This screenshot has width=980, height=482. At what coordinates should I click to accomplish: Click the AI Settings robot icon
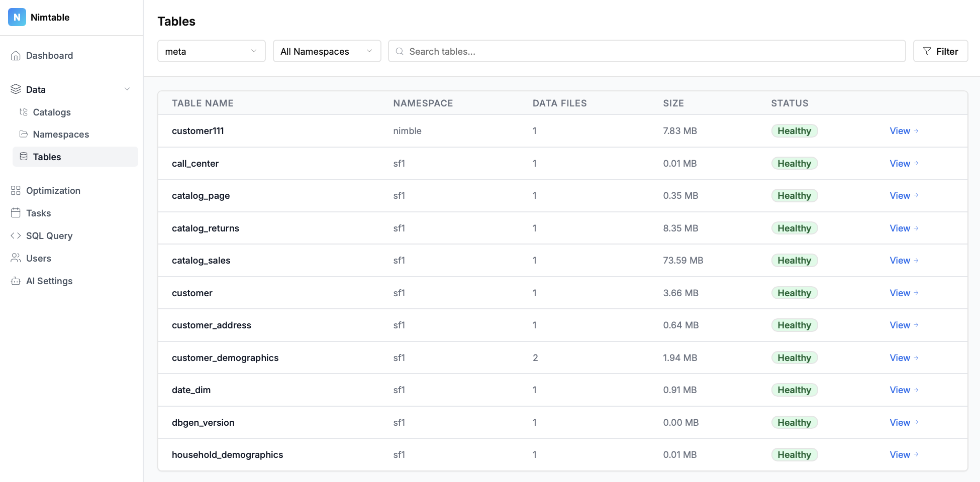[16, 281]
